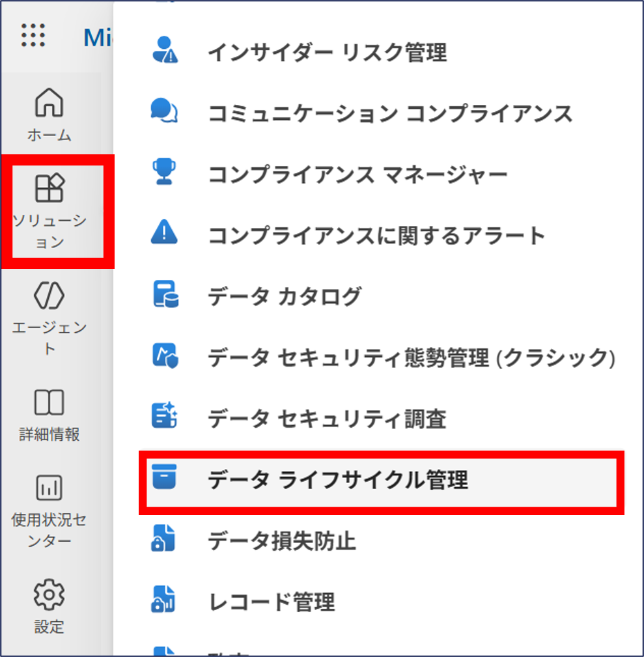Click the 使用状況センター label in sidebar
This screenshot has height=657, width=644.
[x=49, y=531]
